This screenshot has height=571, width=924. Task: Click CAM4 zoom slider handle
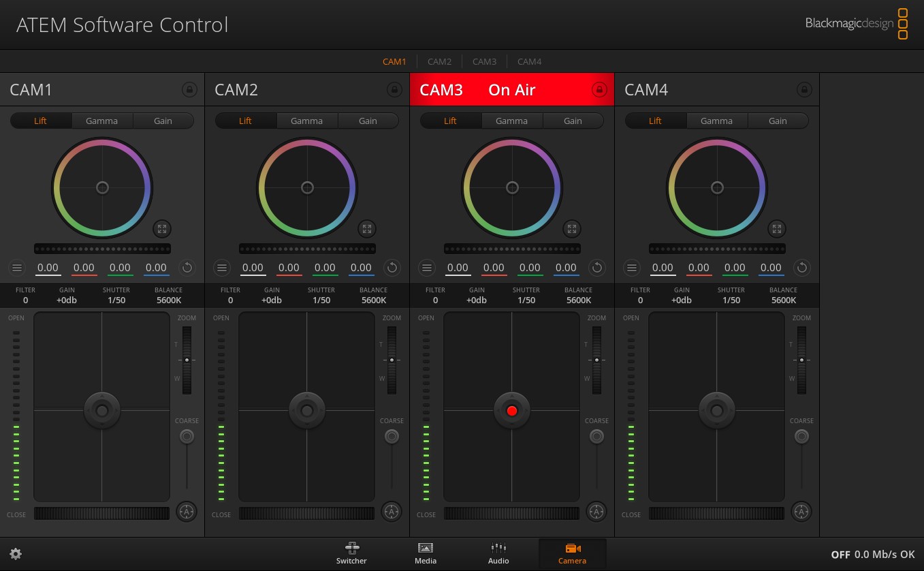(x=801, y=360)
